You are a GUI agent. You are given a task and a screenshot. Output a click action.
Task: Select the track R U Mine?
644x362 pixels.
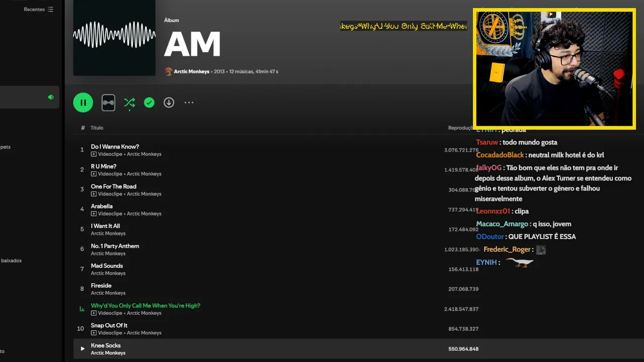[x=104, y=166]
